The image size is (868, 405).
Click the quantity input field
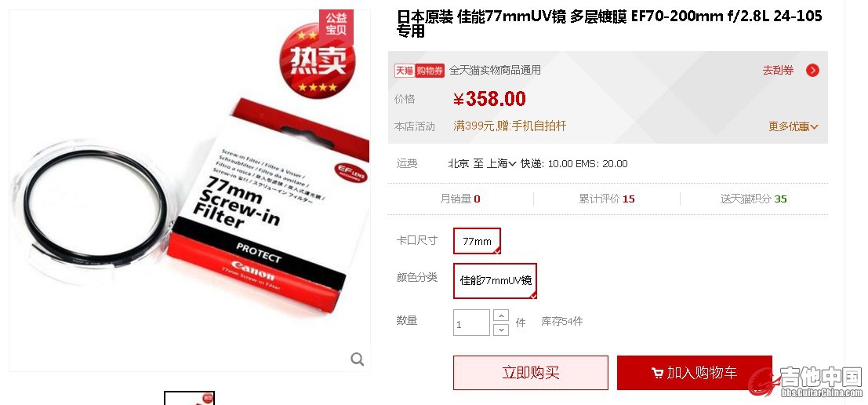(472, 323)
